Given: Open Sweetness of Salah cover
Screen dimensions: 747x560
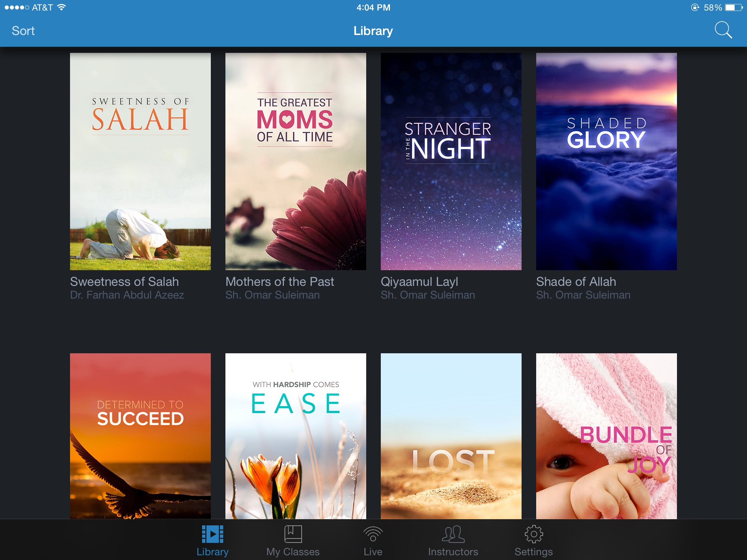Looking at the screenshot, I should [x=140, y=162].
